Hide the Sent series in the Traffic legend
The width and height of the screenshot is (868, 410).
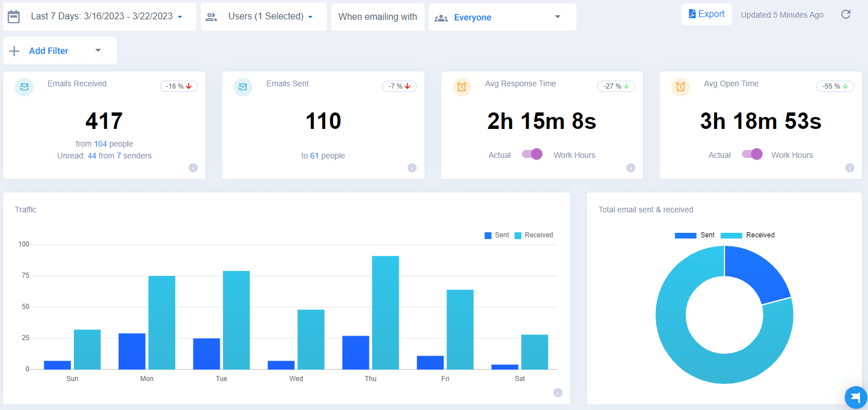click(496, 235)
